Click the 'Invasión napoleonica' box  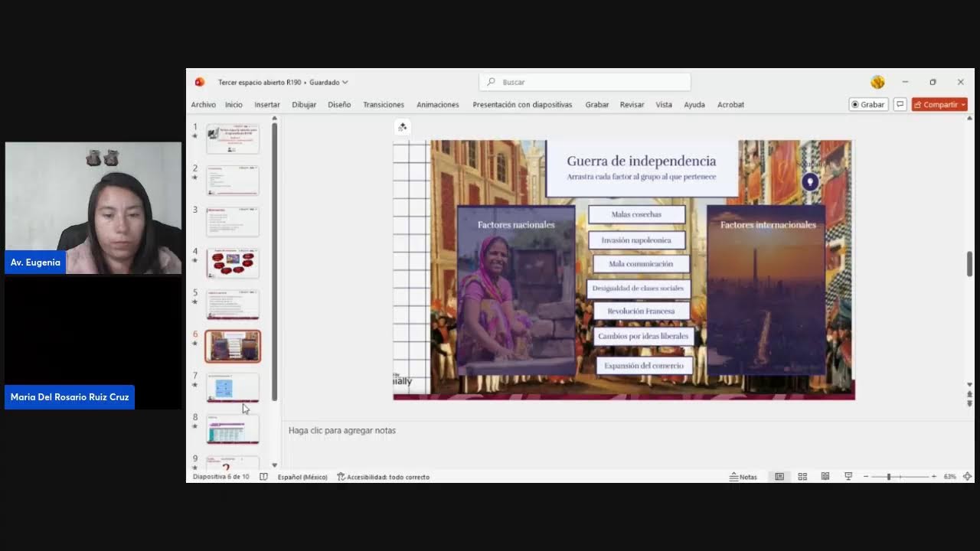[x=636, y=240]
